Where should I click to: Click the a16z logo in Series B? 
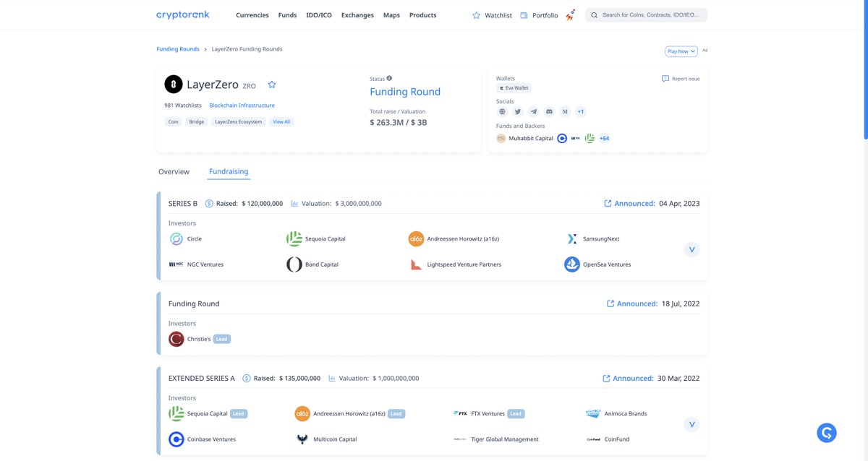(416, 238)
